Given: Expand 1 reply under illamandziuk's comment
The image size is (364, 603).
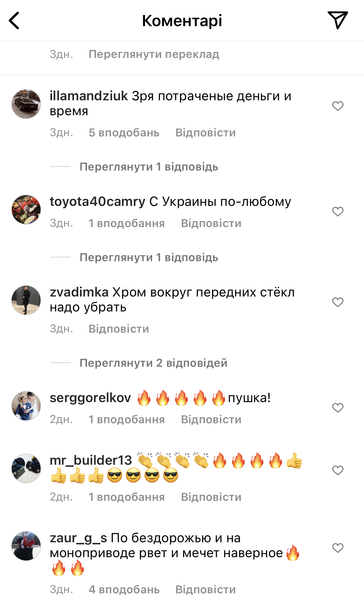Looking at the screenshot, I should pyautogui.click(x=149, y=167).
